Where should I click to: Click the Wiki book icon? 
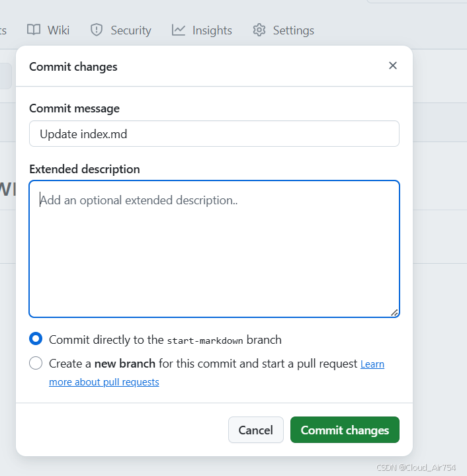tap(34, 30)
